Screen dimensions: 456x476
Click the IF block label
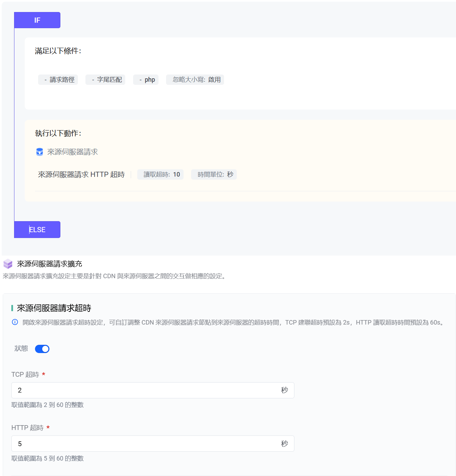coord(37,20)
